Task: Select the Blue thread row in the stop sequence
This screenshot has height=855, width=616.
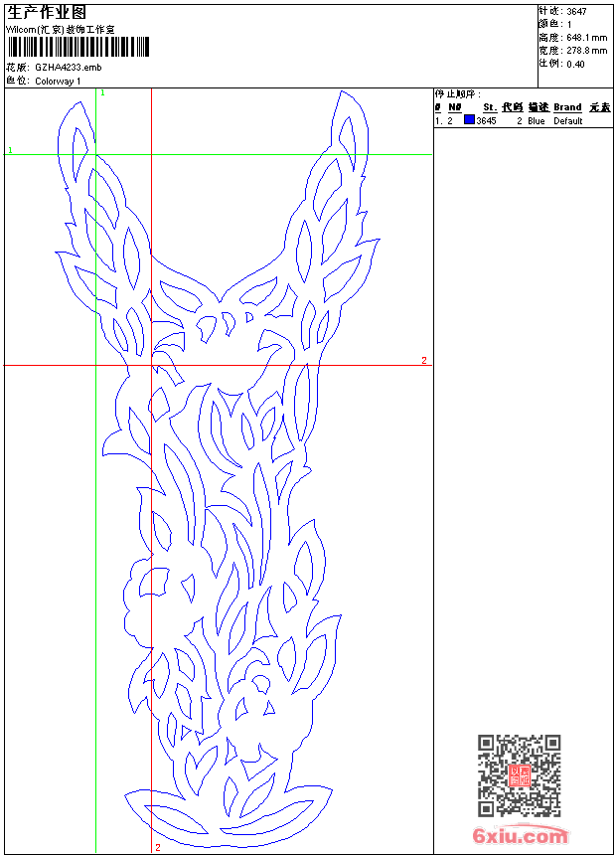Action: pyautogui.click(x=522, y=120)
